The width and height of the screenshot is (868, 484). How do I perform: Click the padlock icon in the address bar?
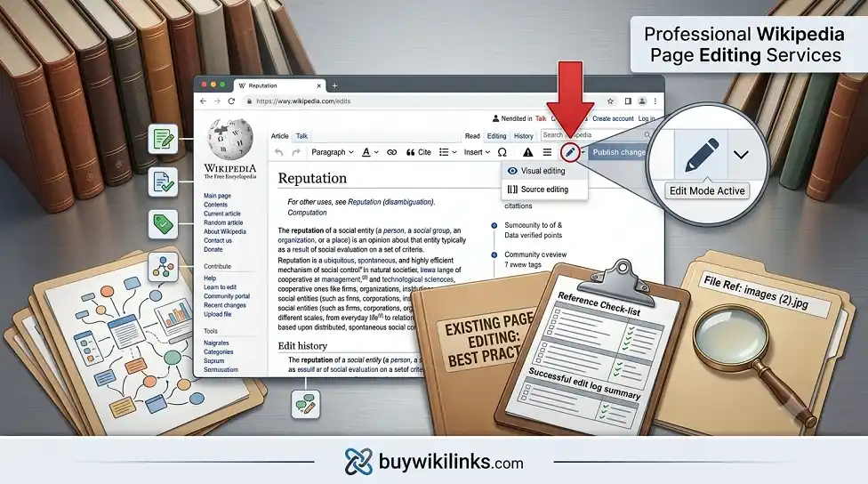(x=250, y=101)
